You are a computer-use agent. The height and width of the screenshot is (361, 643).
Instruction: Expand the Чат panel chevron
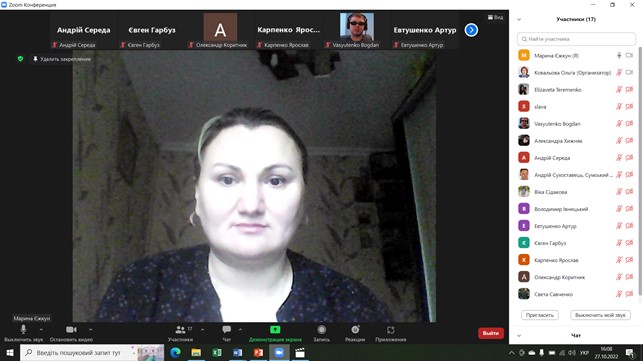pos(519,336)
